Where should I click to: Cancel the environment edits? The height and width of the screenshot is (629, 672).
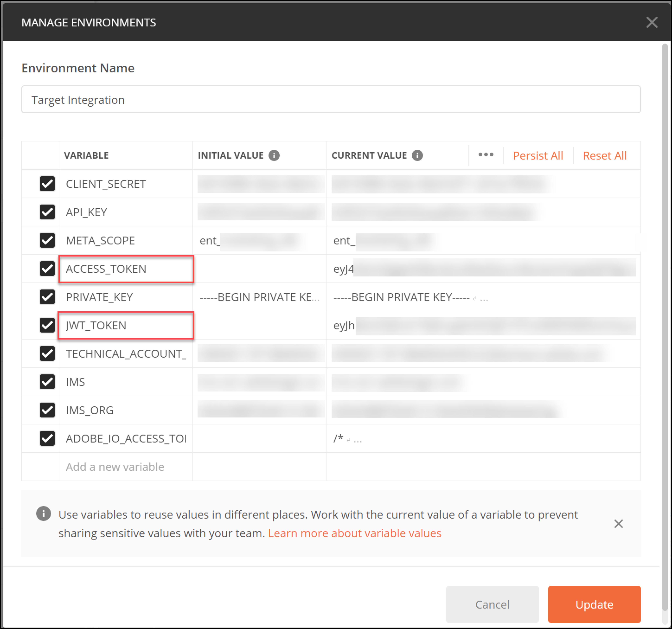point(492,604)
